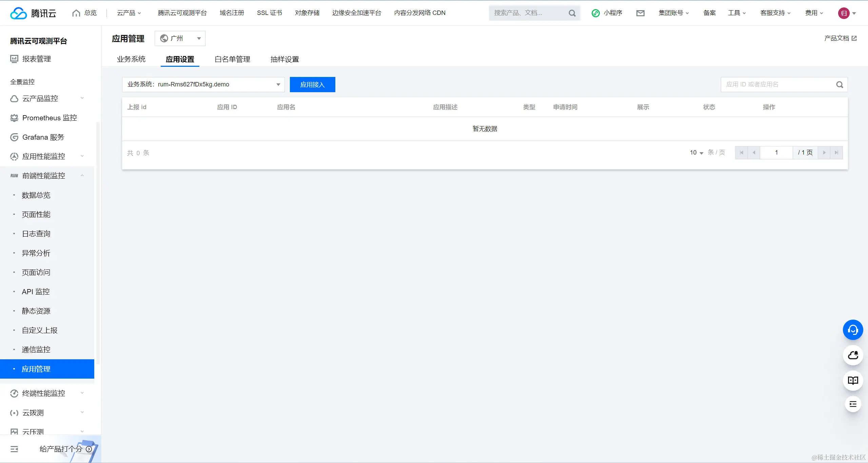Switch to the 白名单管理 tab

tap(232, 59)
